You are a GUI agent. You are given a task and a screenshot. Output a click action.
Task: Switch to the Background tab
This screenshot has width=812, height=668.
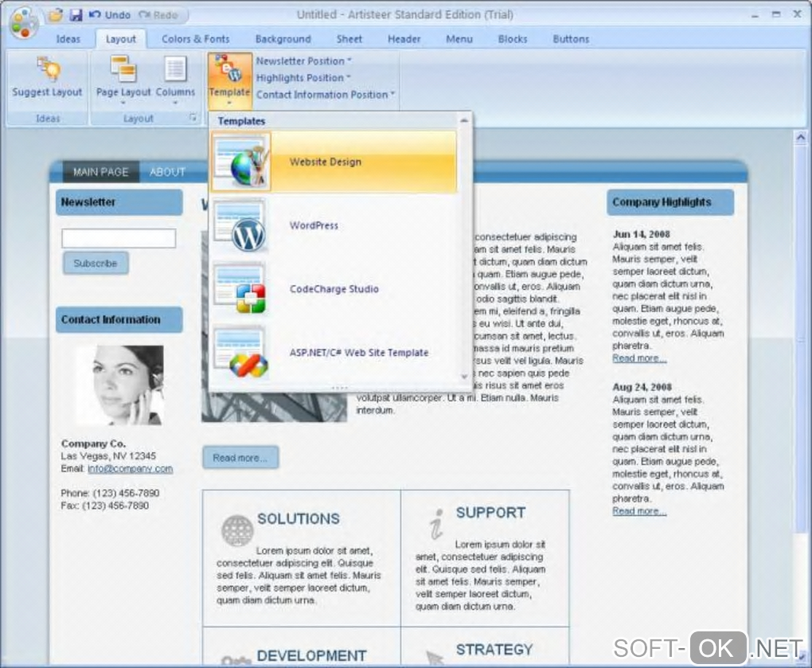(283, 39)
